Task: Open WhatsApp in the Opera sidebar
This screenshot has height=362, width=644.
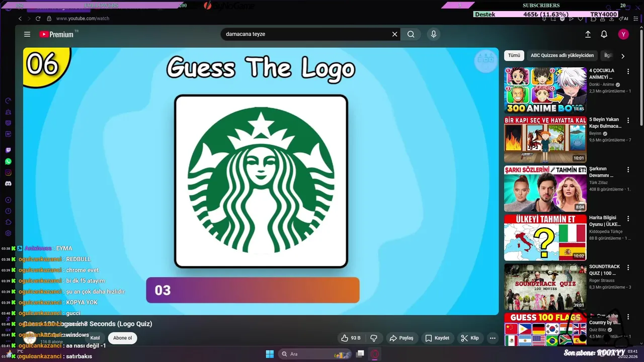Action: (8, 161)
